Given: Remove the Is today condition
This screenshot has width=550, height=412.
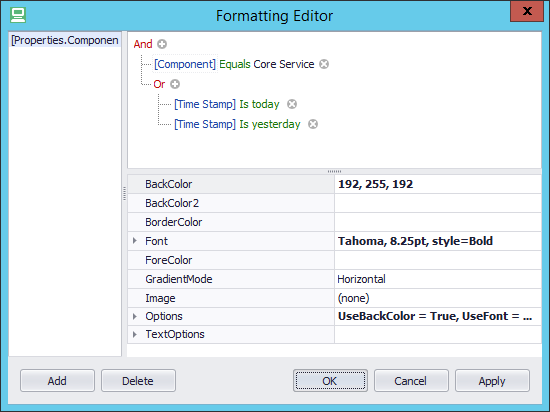Looking at the screenshot, I should coord(292,104).
